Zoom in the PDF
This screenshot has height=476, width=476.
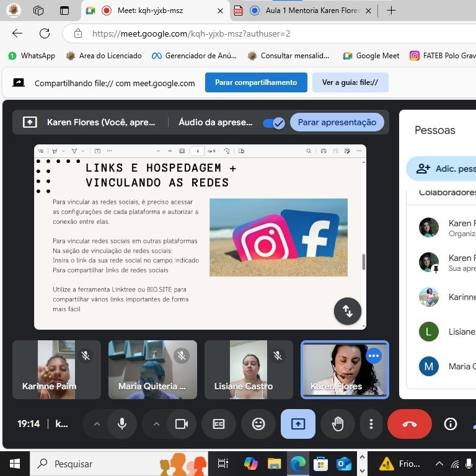tap(170, 151)
